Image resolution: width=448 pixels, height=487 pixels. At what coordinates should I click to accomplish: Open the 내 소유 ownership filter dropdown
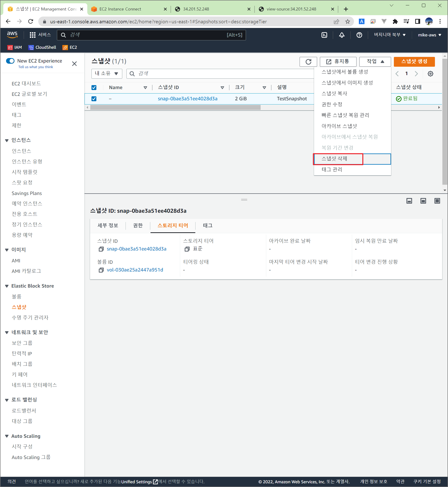point(106,74)
